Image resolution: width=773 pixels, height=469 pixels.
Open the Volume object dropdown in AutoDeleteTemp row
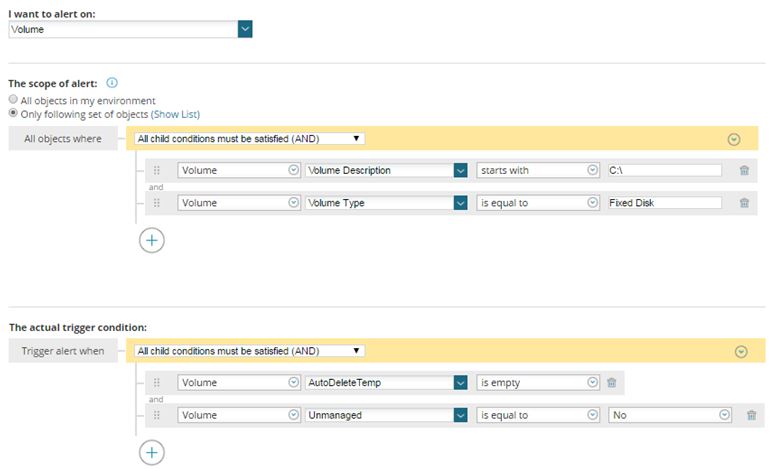coord(239,383)
